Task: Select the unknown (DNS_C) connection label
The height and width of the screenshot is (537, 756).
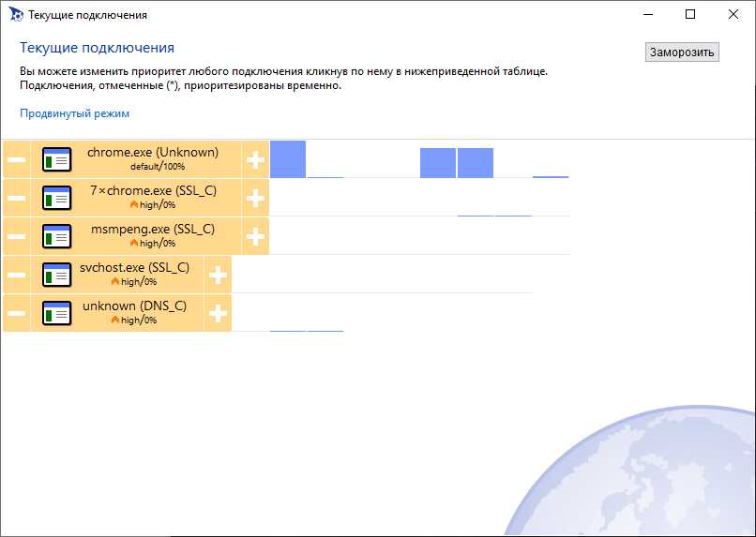Action: (x=134, y=306)
